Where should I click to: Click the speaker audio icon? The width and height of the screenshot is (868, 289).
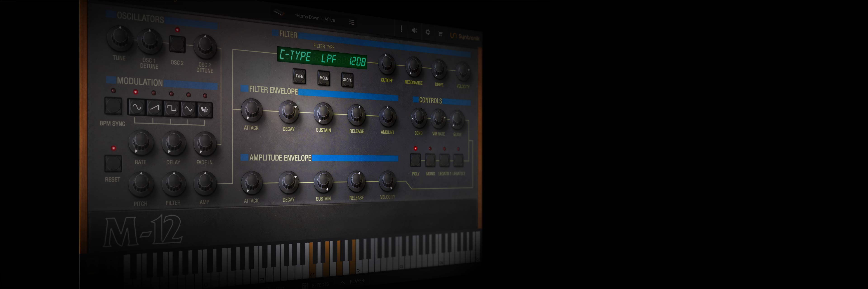click(415, 31)
